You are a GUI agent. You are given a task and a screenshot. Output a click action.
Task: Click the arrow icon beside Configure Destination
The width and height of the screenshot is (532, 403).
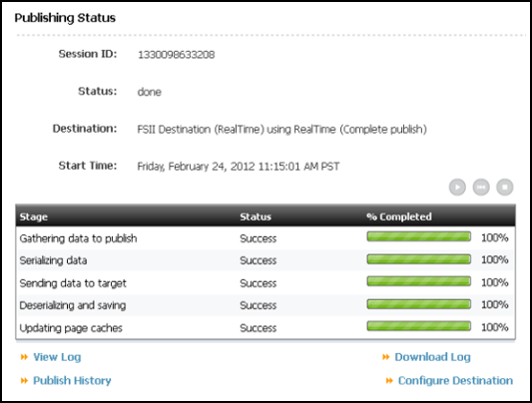[389, 381]
